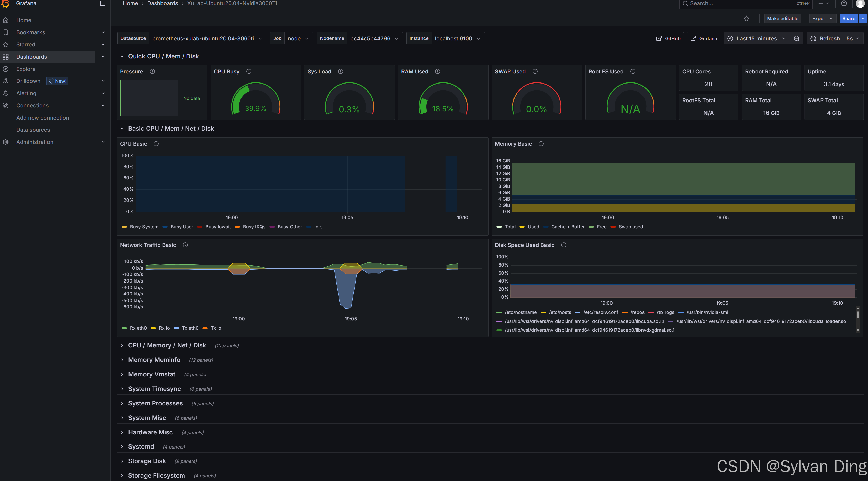Viewport: 868px width, 481px height.
Task: Open the Datasource dropdown
Action: click(x=206, y=38)
